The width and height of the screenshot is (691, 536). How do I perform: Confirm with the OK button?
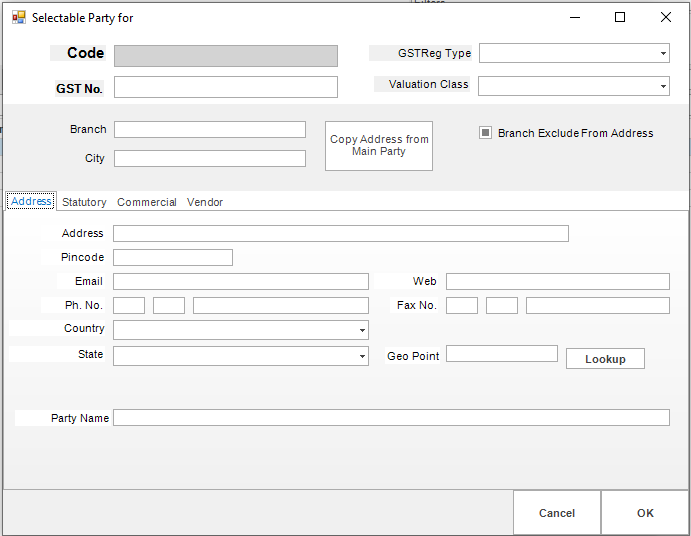[645, 513]
